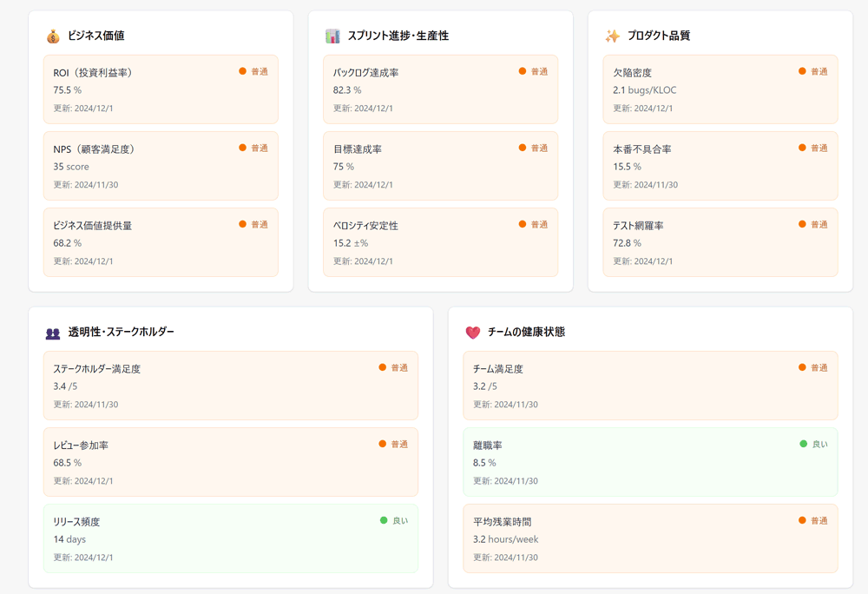
Task: Toggle the 良い badge on 離職率 card
Action: tap(813, 444)
